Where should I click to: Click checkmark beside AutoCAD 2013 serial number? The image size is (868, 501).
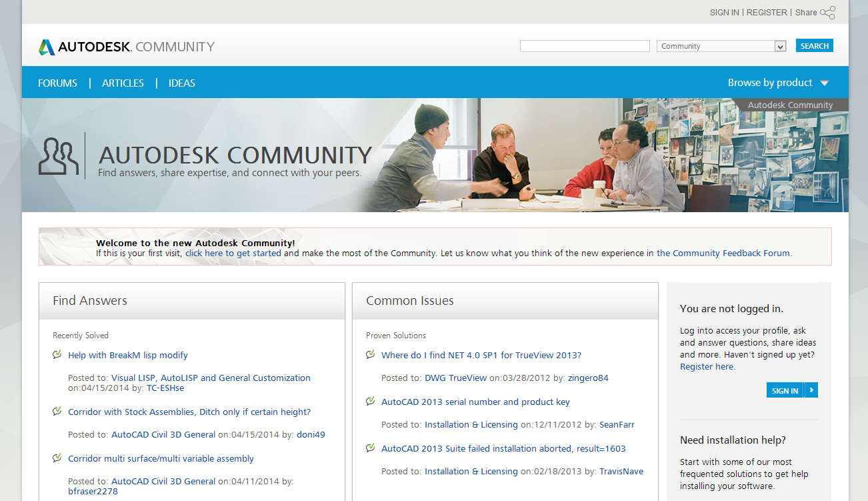click(x=371, y=401)
